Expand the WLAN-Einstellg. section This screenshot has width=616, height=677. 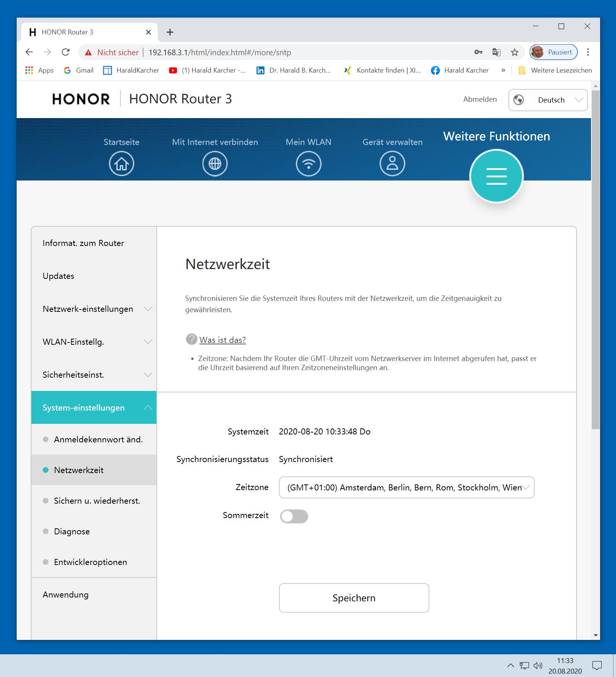[94, 342]
